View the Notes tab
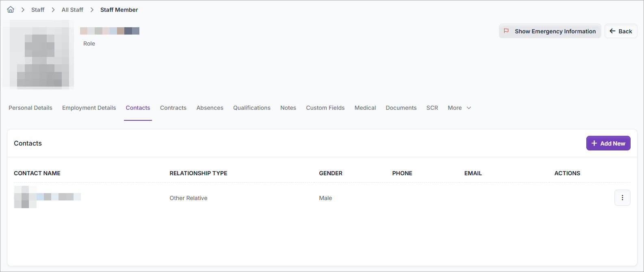Screen dimensions: 644x272 (x=288, y=108)
